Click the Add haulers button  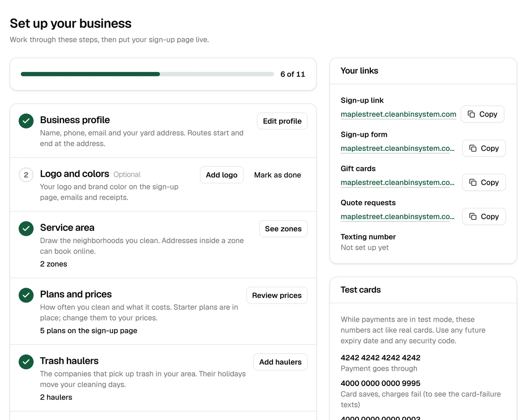coord(280,362)
